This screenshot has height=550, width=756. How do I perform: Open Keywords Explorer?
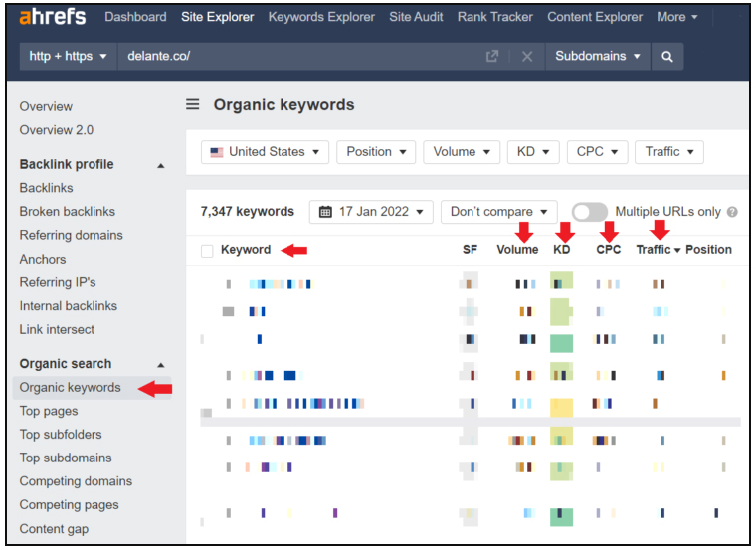321,17
